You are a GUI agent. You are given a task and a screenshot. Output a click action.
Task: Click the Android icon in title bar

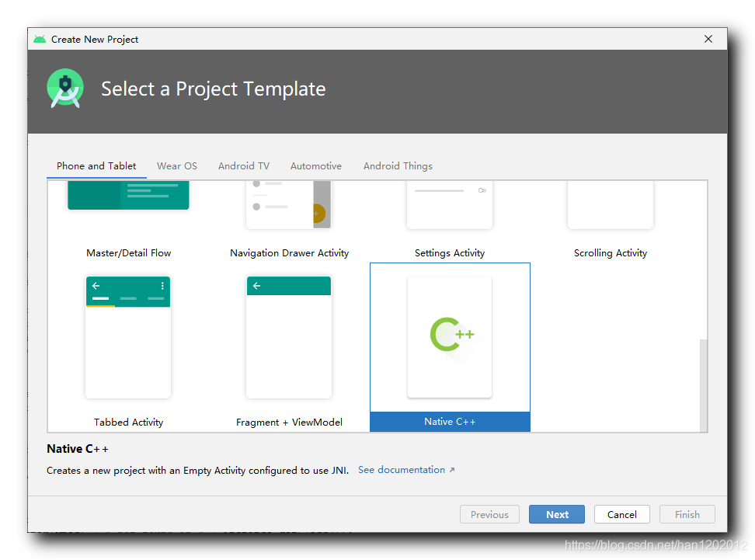click(x=40, y=39)
